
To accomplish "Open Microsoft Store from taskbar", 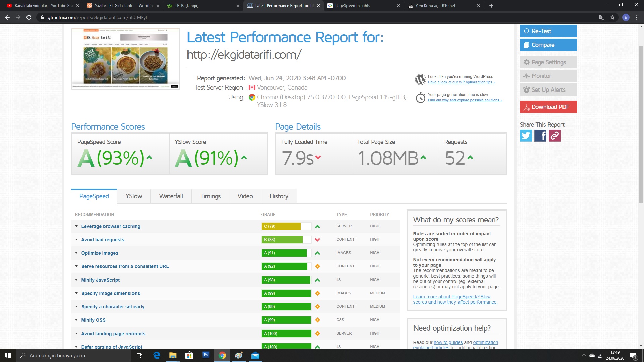I will click(189, 355).
